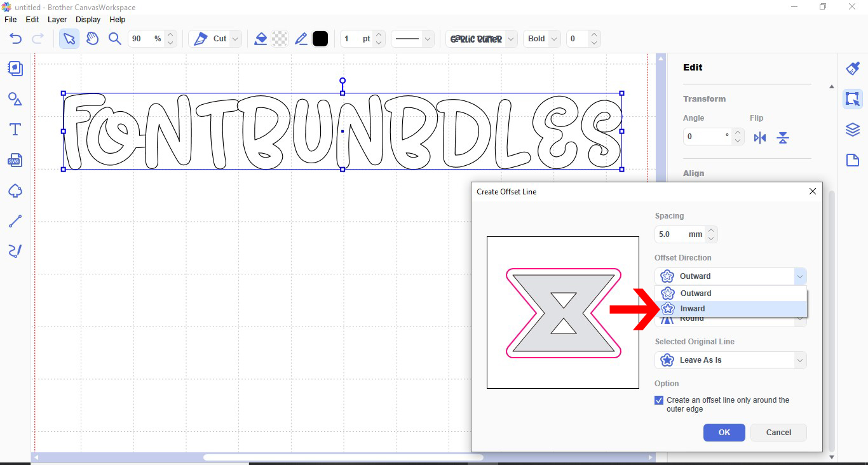Open the File menu
The image size is (868, 465).
click(10, 20)
